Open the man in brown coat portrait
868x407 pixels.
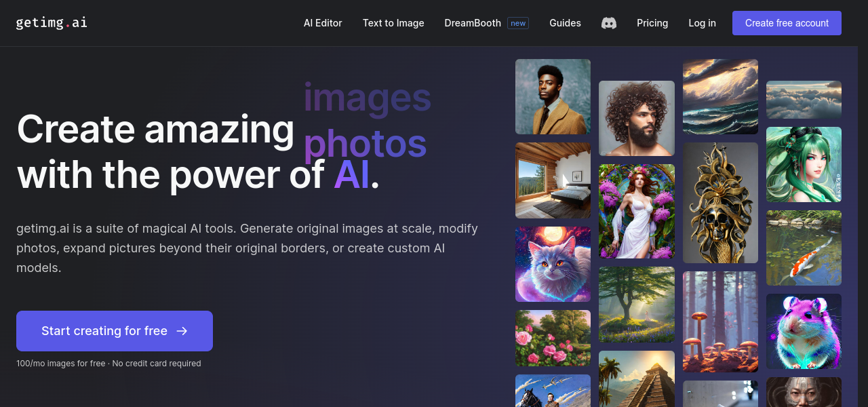(x=553, y=96)
